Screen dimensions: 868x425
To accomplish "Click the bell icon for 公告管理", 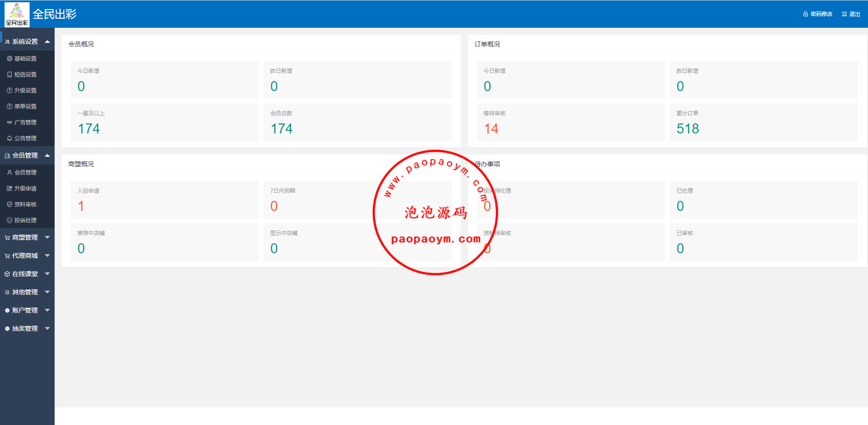I will click(x=10, y=138).
